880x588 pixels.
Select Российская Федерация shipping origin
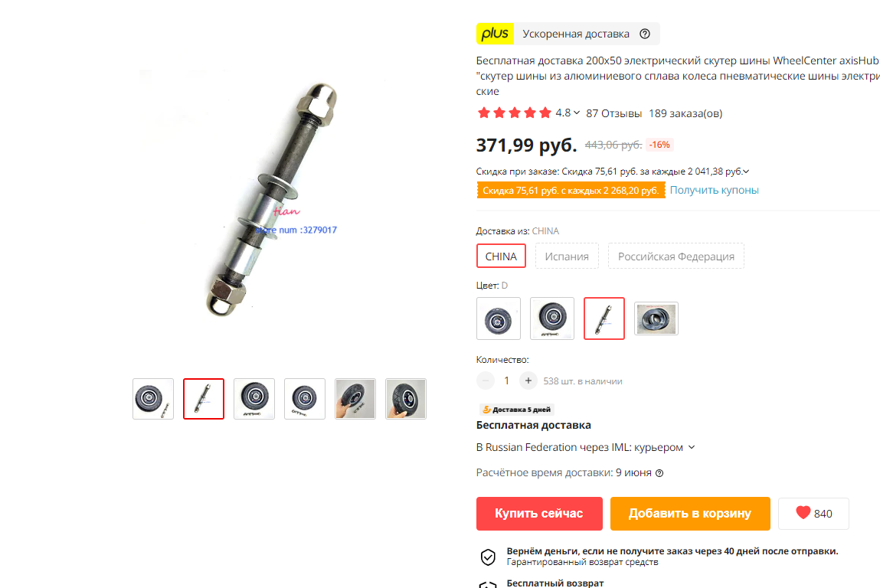(x=676, y=256)
